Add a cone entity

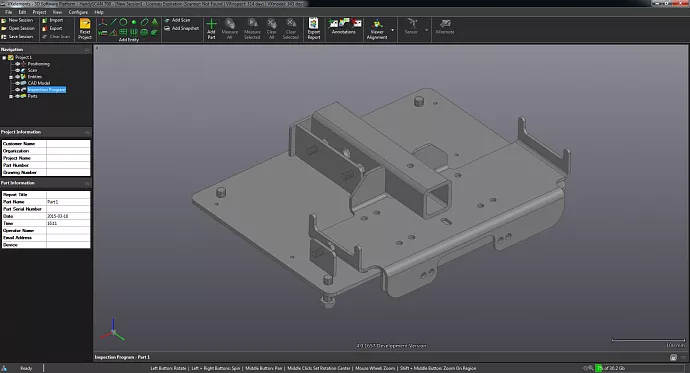155,22
